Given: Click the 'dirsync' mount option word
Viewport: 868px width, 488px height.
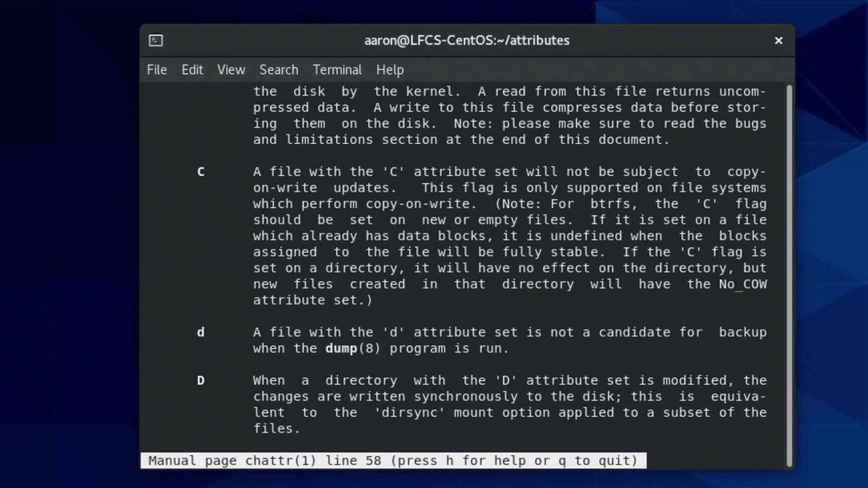Looking at the screenshot, I should pyautogui.click(x=410, y=413).
